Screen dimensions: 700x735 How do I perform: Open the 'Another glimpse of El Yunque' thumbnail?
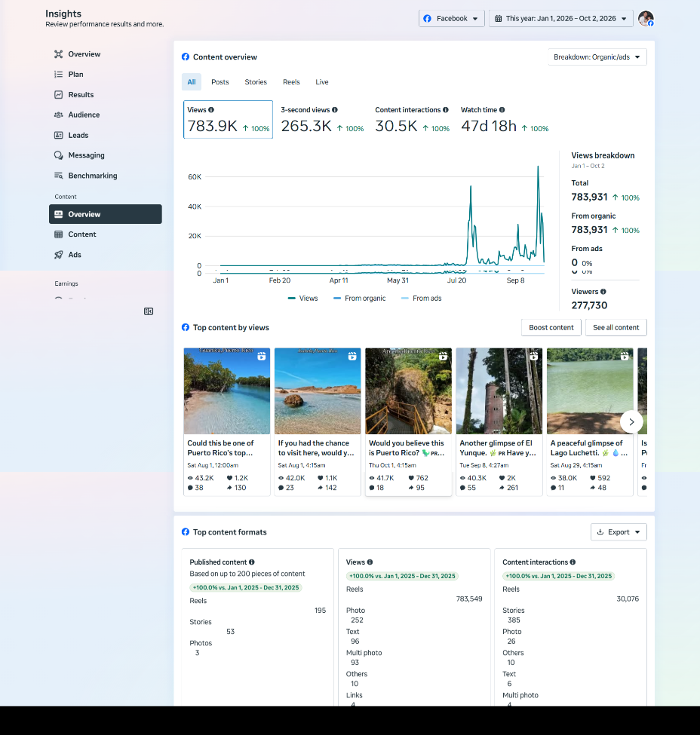(x=499, y=391)
